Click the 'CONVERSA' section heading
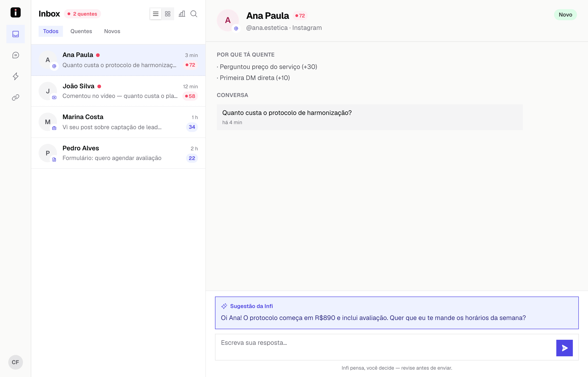The height and width of the screenshot is (377, 588). 232,95
